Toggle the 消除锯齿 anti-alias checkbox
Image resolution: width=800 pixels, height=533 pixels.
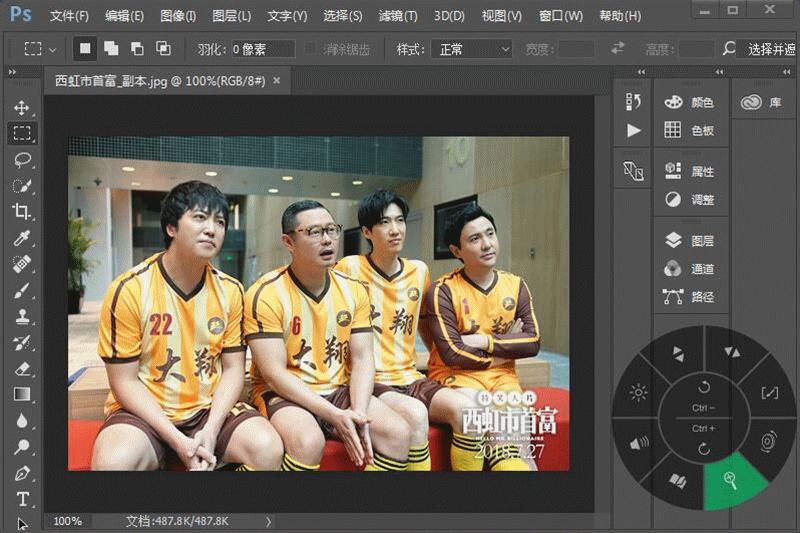[x=310, y=49]
